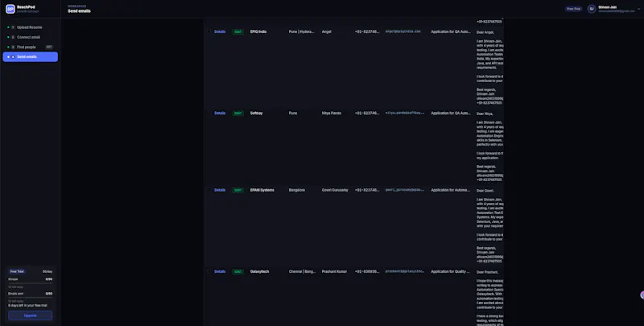Open the user avatar icon next to Shivam Jain
Viewport: 644px width, 326px height.
pos(592,9)
